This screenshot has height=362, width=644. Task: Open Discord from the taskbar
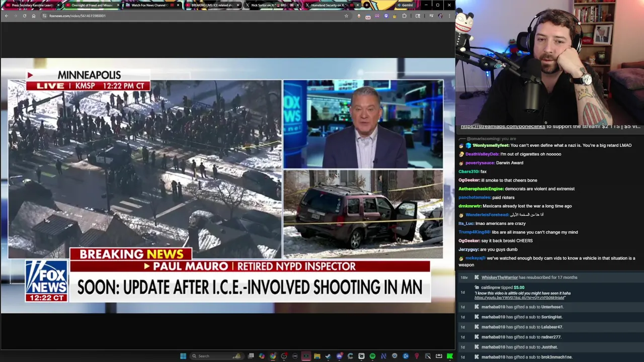tap(339, 356)
